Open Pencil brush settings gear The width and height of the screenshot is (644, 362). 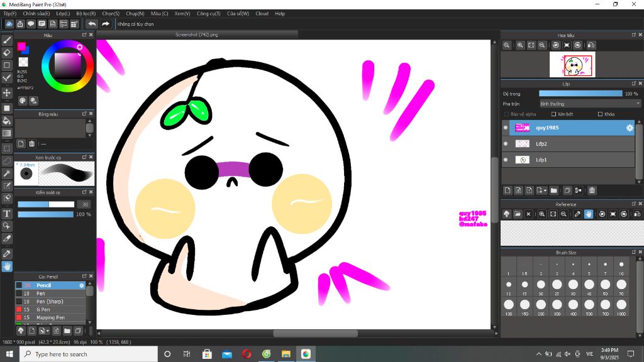click(81, 285)
